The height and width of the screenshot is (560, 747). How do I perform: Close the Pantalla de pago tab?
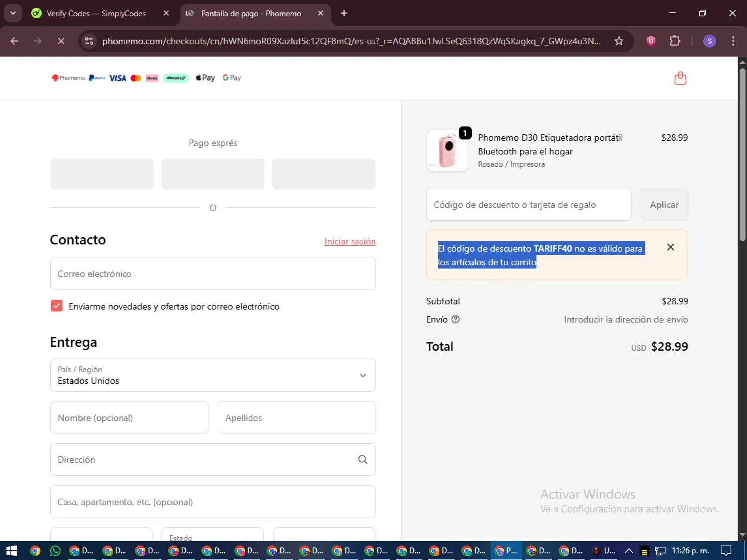point(321,13)
